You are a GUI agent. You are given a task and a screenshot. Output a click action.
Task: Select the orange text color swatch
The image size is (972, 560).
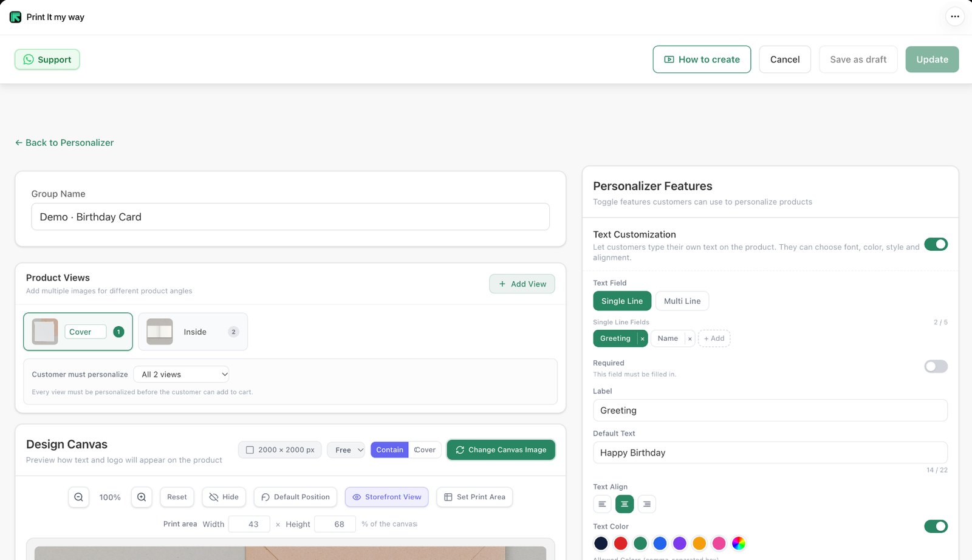tap(699, 543)
